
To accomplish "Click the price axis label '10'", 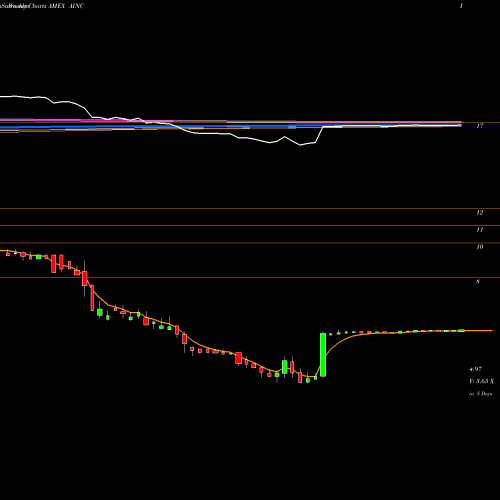I will (x=479, y=247).
